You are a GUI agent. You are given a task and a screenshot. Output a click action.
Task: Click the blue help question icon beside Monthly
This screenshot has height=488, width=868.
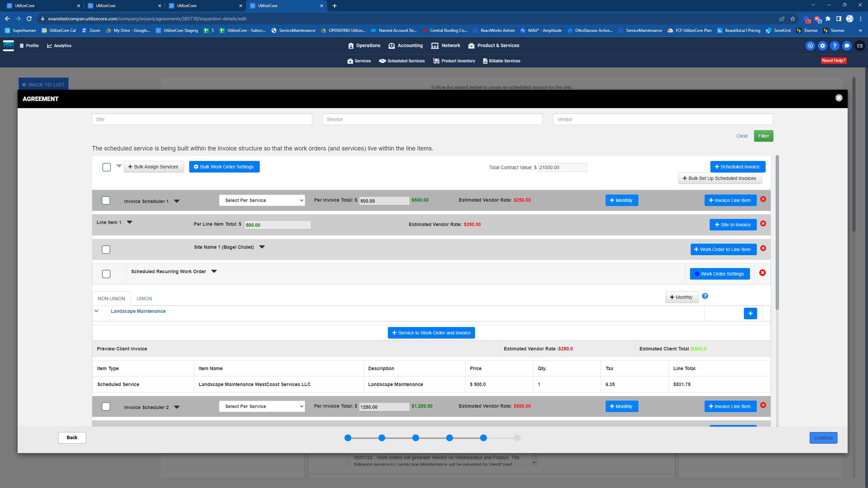pos(705,296)
